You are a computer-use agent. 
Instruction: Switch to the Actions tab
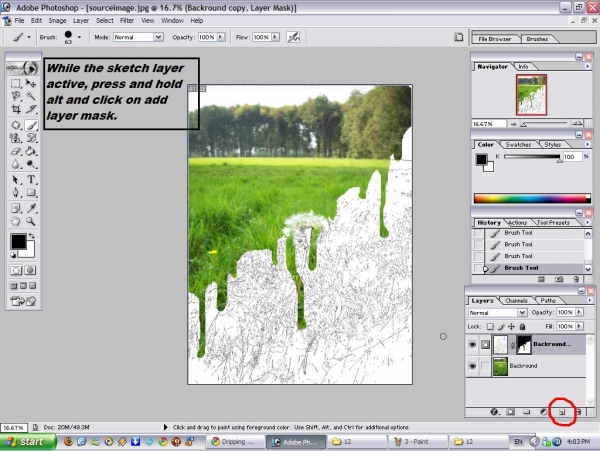click(518, 223)
